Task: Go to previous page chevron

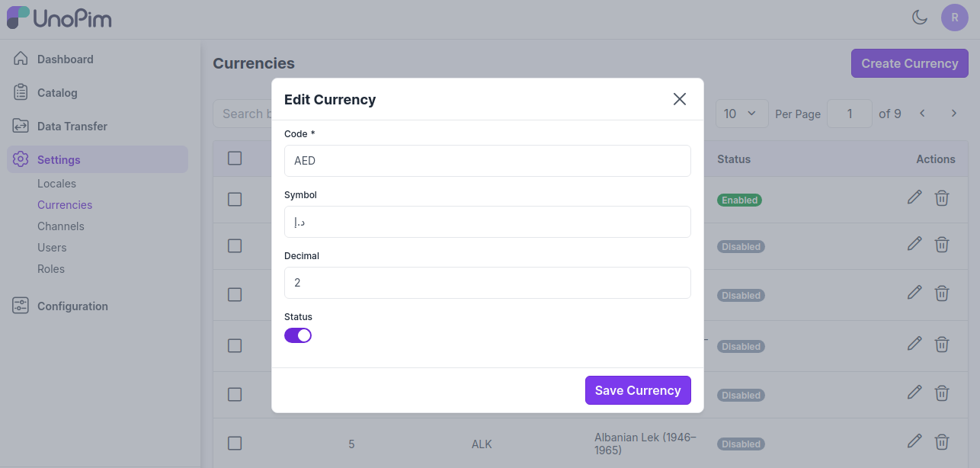Action: [x=922, y=114]
